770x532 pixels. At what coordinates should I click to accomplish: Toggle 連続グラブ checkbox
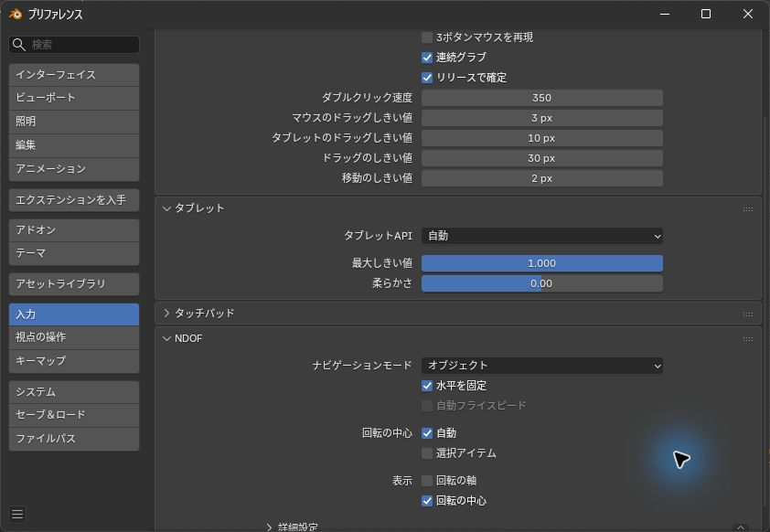click(x=427, y=58)
